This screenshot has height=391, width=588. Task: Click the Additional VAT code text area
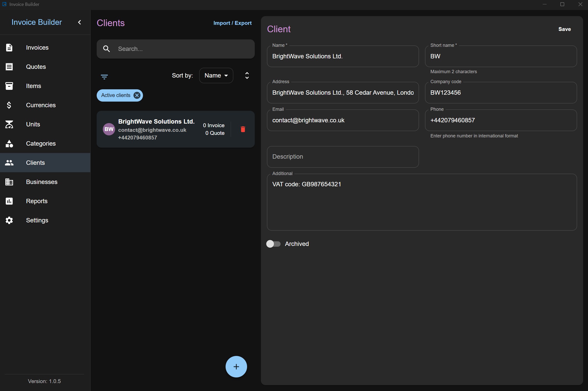422,202
